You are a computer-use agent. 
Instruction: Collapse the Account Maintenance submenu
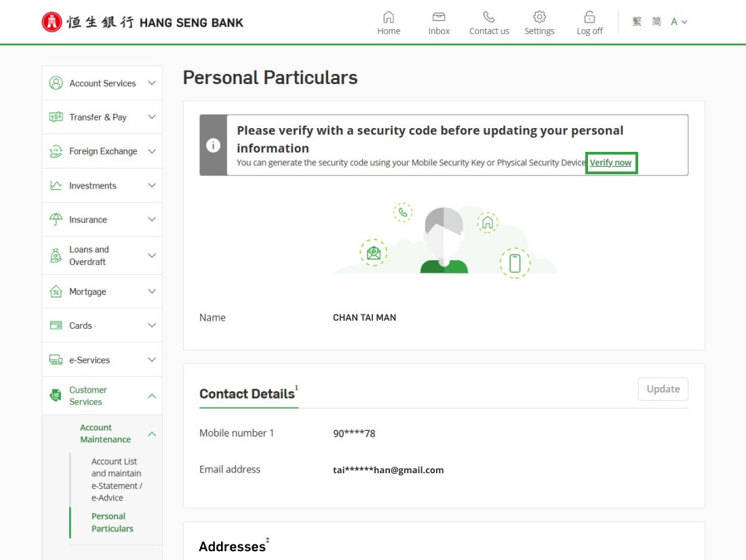[x=152, y=434]
